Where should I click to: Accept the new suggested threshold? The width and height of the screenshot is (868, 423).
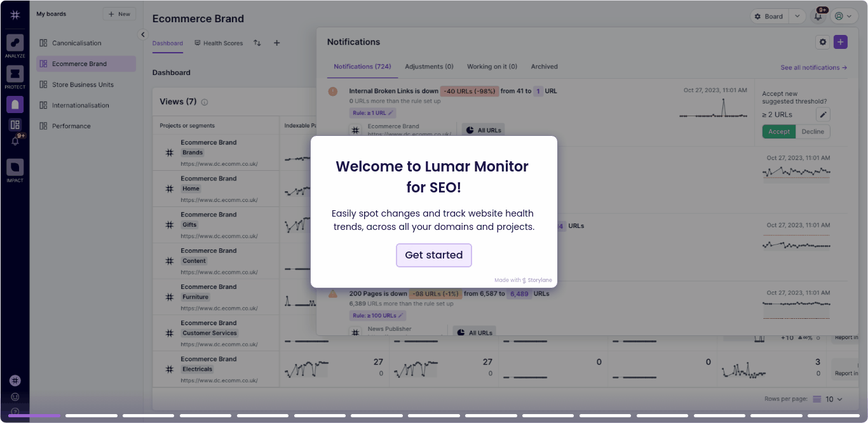pyautogui.click(x=778, y=132)
